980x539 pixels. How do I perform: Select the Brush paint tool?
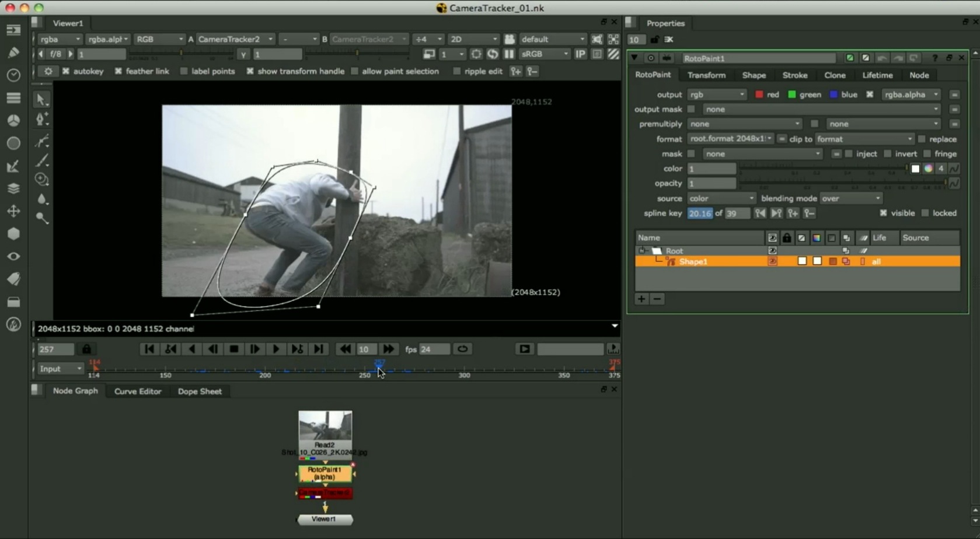coord(41,160)
